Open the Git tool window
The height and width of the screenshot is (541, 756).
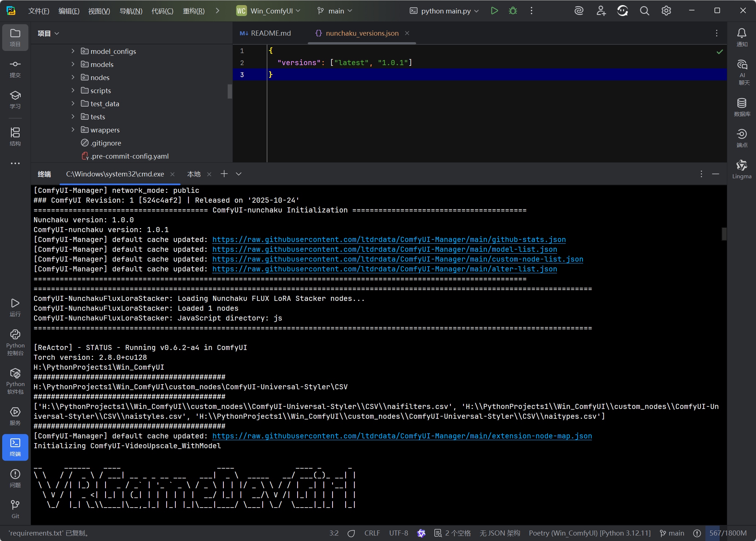tap(15, 509)
